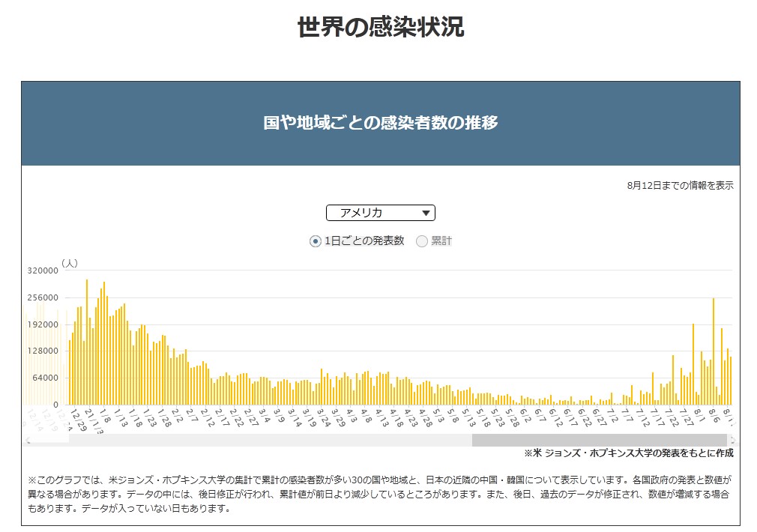Click the 8月12日までの情報を表示 date note
Viewport: 757px width, 532px height.
[680, 185]
